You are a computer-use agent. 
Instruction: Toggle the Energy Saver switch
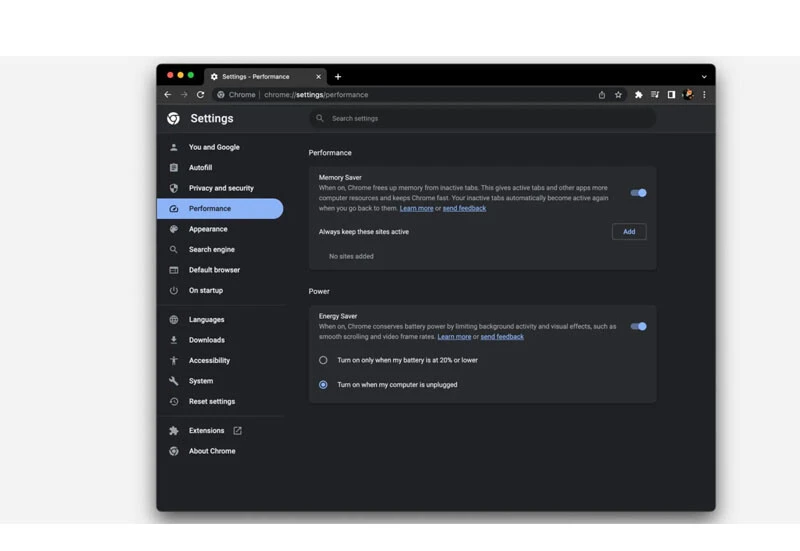coord(638,327)
